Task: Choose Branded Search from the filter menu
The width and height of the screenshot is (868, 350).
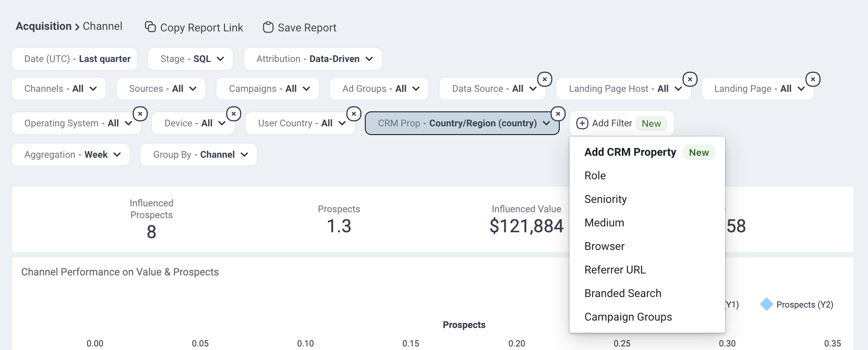Action: pyautogui.click(x=647, y=293)
